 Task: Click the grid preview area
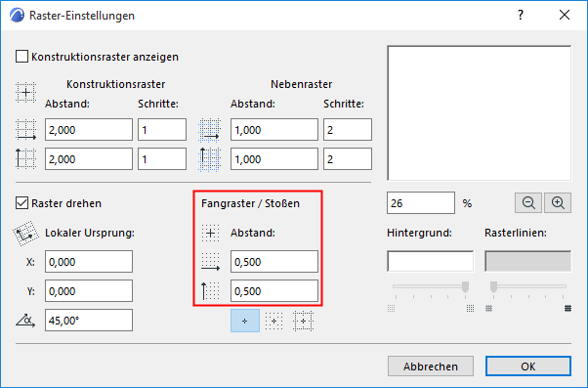pyautogui.click(x=480, y=113)
